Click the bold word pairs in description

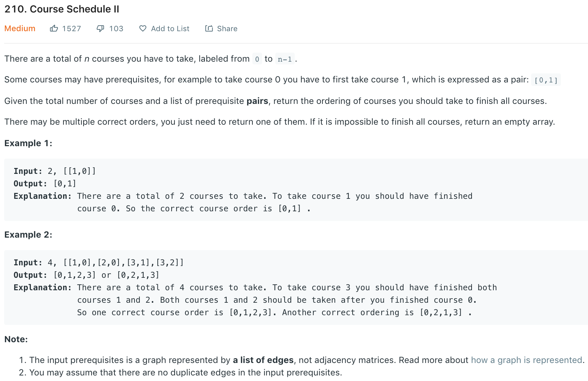point(258,101)
